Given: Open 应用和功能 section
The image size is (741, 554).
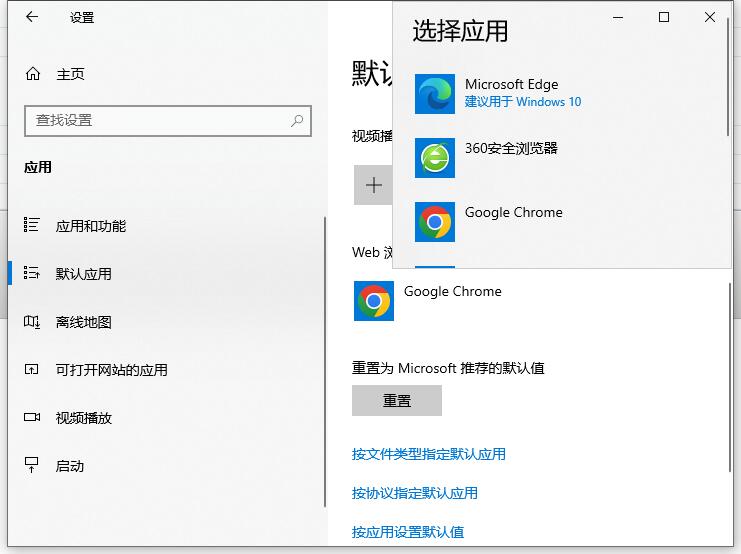Looking at the screenshot, I should click(x=91, y=226).
